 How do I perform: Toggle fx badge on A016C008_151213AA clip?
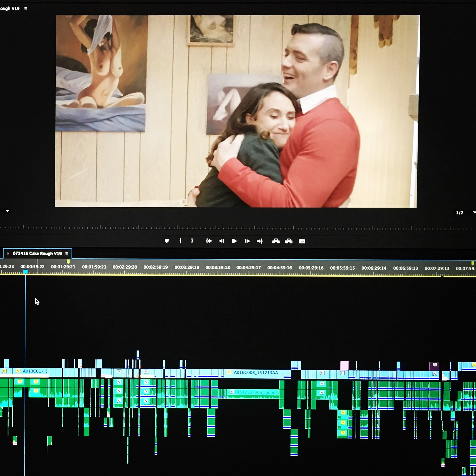229,372
